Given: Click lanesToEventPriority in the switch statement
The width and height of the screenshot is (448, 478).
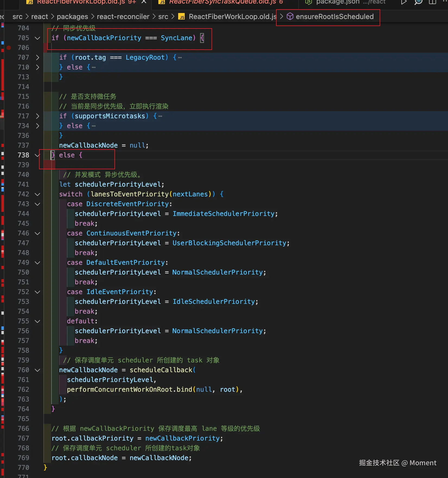Looking at the screenshot, I should pyautogui.click(x=130, y=194).
